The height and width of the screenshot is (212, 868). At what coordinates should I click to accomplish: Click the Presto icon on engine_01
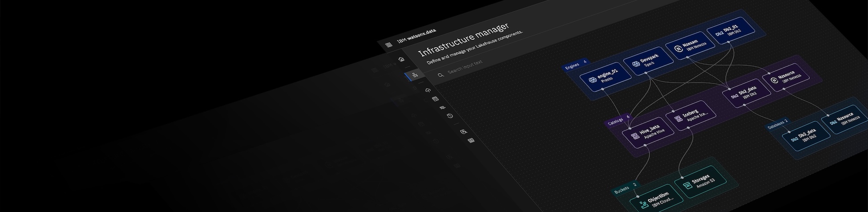[x=593, y=81]
